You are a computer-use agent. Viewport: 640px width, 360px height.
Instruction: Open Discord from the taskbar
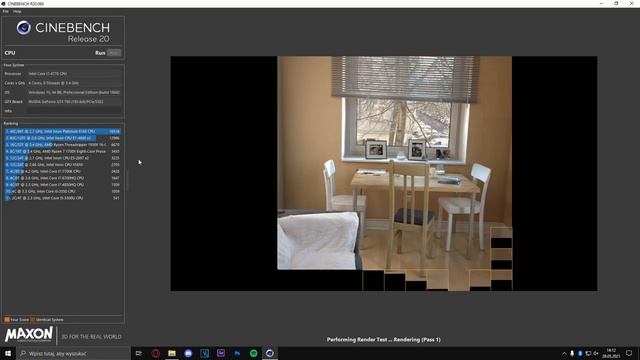point(188,353)
